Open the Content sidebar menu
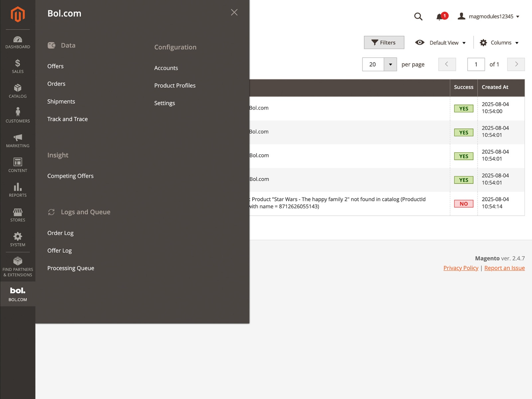This screenshot has height=399, width=532. (x=18, y=165)
